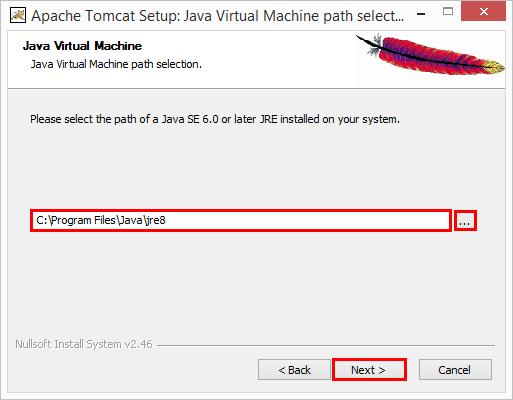Screen dimensions: 513x400
Task: Click "C:\Program Files" portion of the path
Action: (x=76, y=220)
